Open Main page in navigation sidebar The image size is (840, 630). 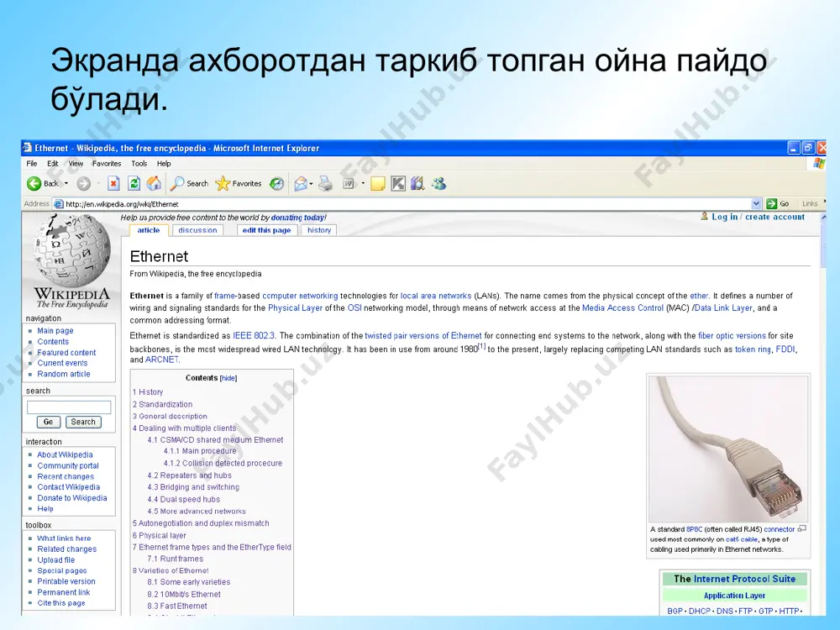pos(55,330)
